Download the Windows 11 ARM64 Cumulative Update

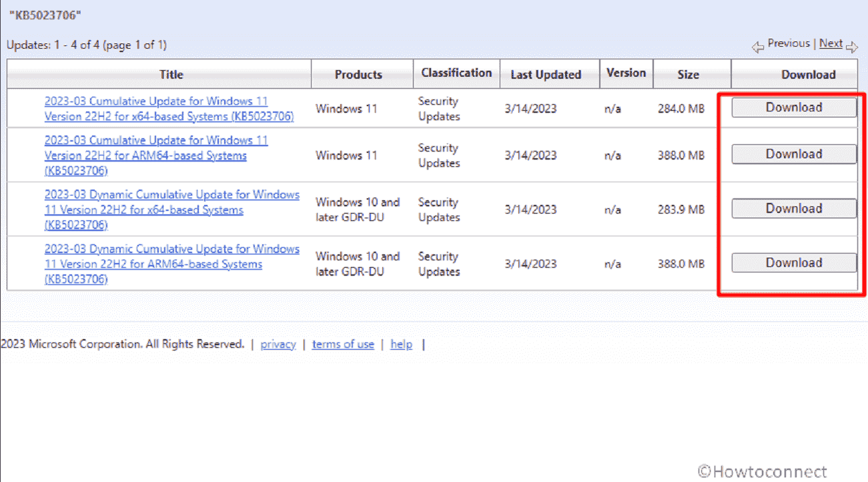(x=794, y=154)
